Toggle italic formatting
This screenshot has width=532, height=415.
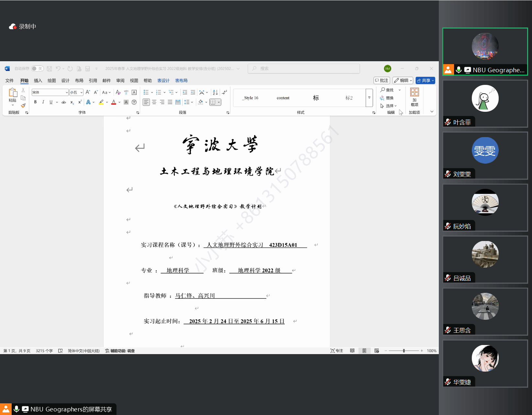(x=43, y=102)
